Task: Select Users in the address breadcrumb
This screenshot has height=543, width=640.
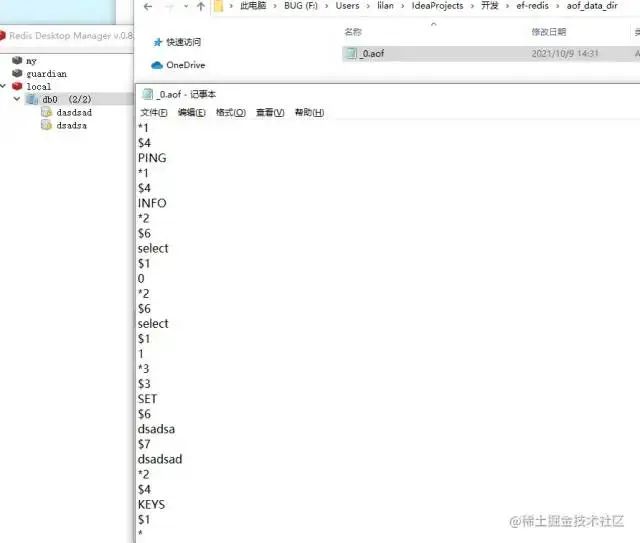Action: point(347,6)
